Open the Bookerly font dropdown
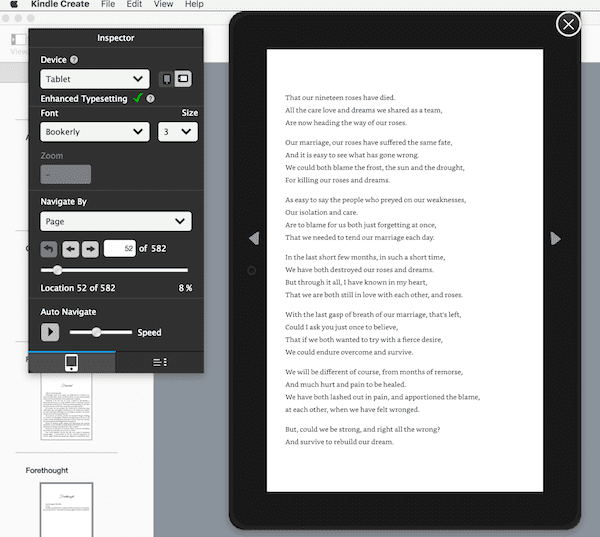This screenshot has height=537, width=600. (x=95, y=132)
